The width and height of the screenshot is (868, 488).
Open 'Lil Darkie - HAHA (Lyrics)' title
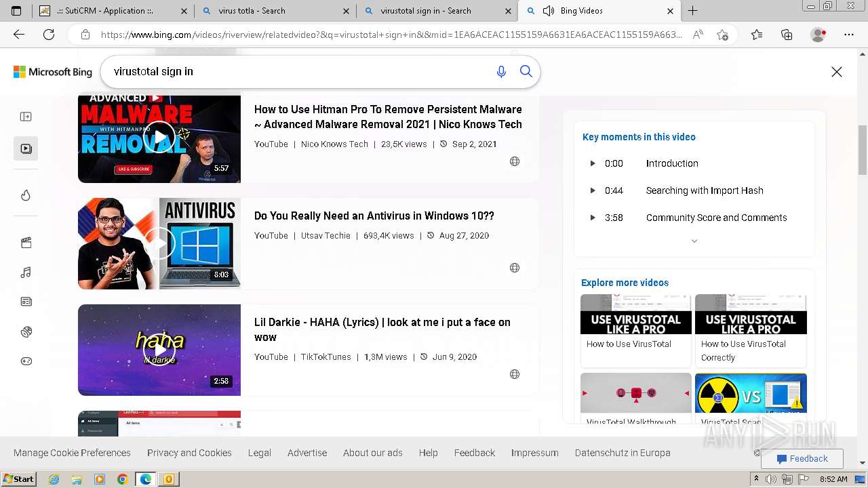[382, 329]
